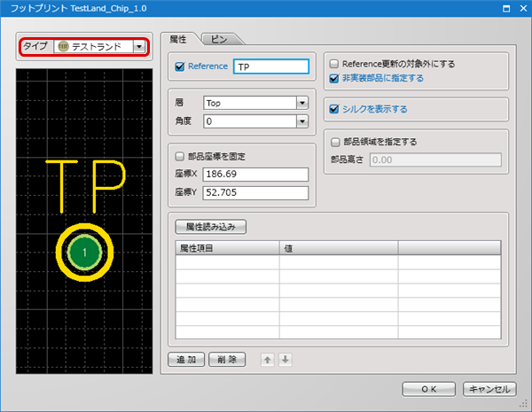Click the 属性項目 column header
Viewport: 532px width, 412px height.
[x=227, y=248]
